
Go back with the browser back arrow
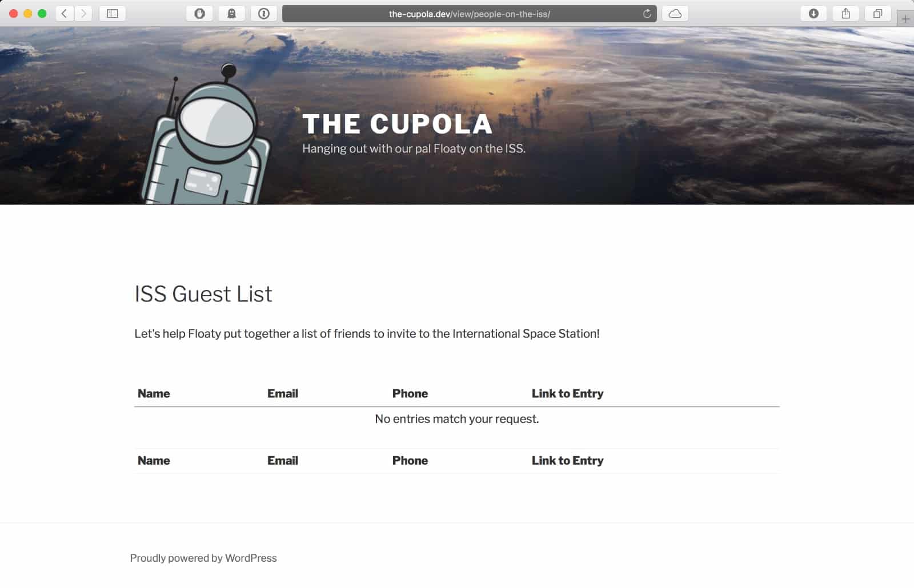pos(65,14)
